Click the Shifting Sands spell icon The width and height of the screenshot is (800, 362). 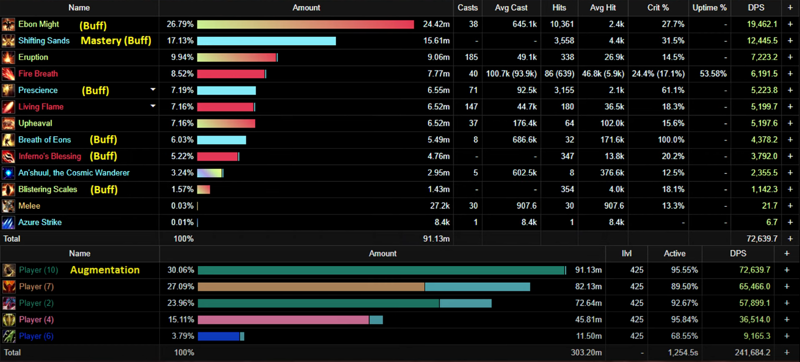pos(8,41)
